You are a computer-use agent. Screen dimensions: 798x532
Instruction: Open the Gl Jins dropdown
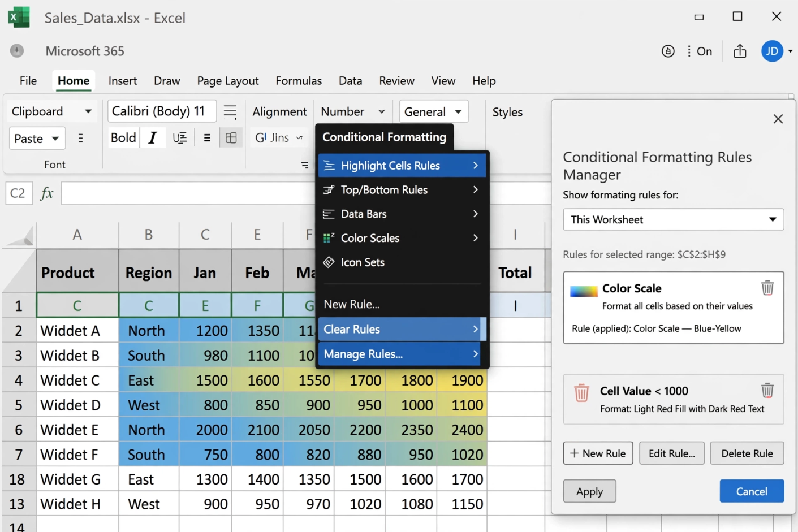pyautogui.click(x=299, y=138)
